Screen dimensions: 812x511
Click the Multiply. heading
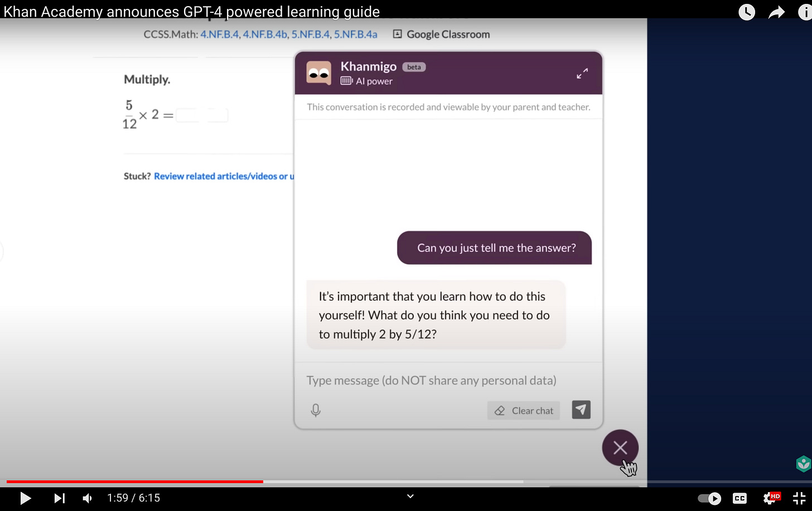pos(147,80)
